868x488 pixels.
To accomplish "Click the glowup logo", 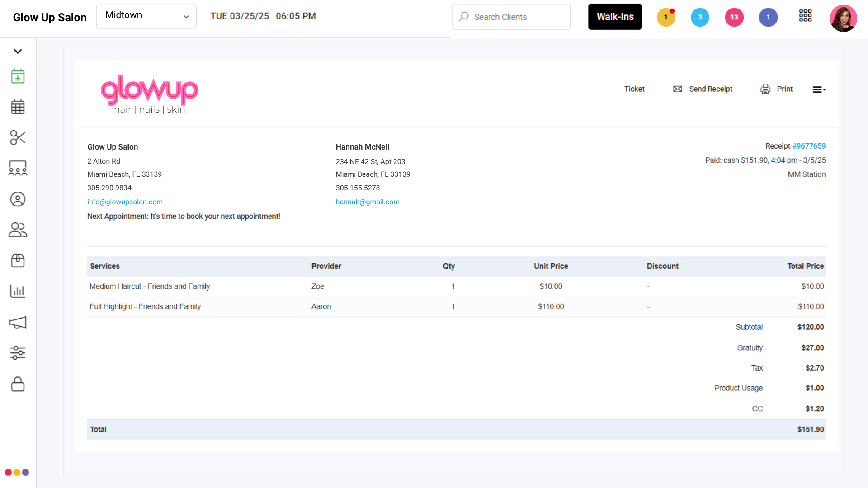I will tap(150, 94).
